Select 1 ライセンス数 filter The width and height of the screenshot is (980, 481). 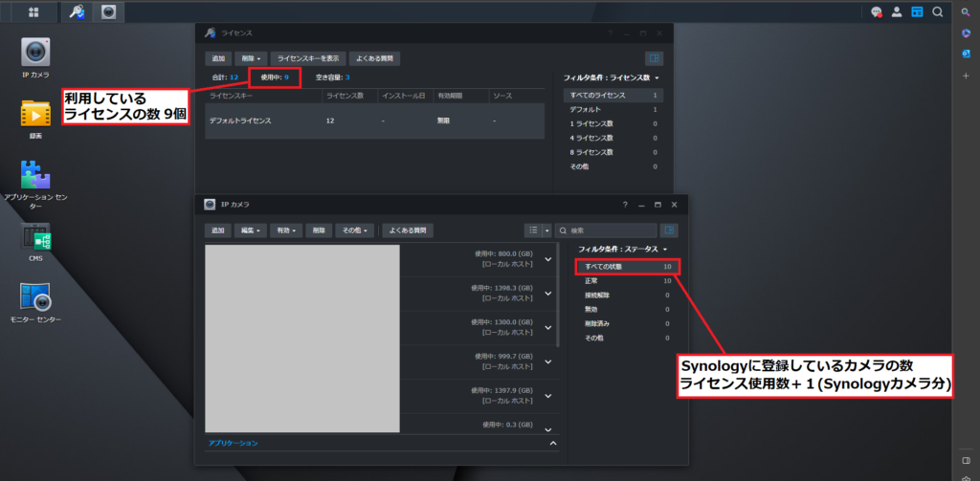613,123
